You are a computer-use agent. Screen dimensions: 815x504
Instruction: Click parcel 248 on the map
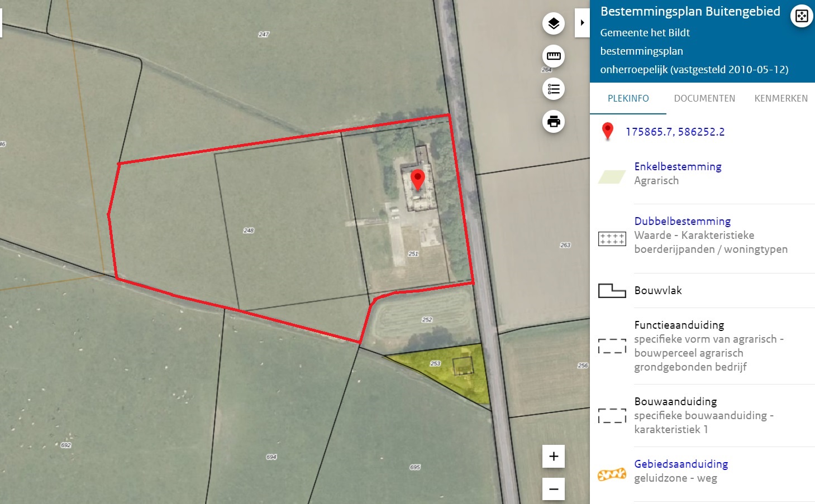pos(249,231)
